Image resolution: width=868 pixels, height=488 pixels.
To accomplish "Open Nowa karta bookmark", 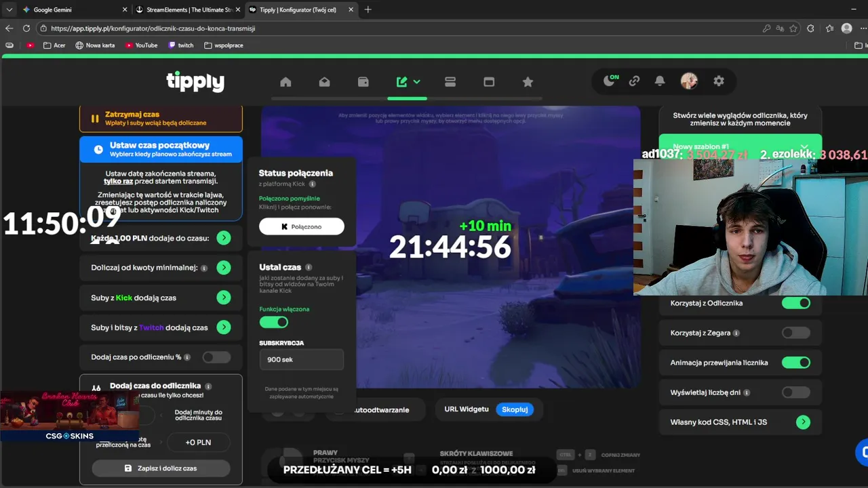I will (95, 45).
